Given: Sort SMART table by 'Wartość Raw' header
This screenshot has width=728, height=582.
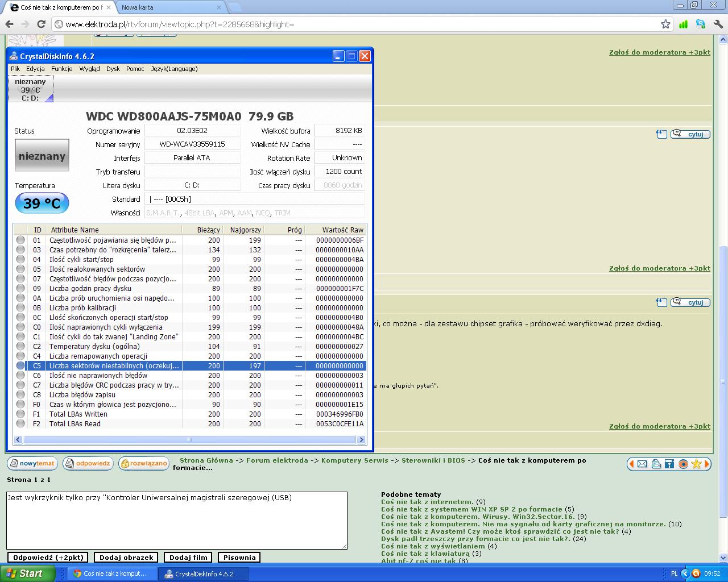Looking at the screenshot, I should (336, 230).
